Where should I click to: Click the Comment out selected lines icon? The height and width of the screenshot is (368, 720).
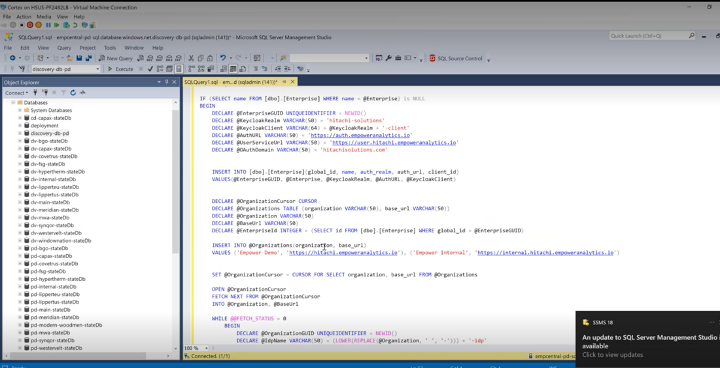pos(256,69)
